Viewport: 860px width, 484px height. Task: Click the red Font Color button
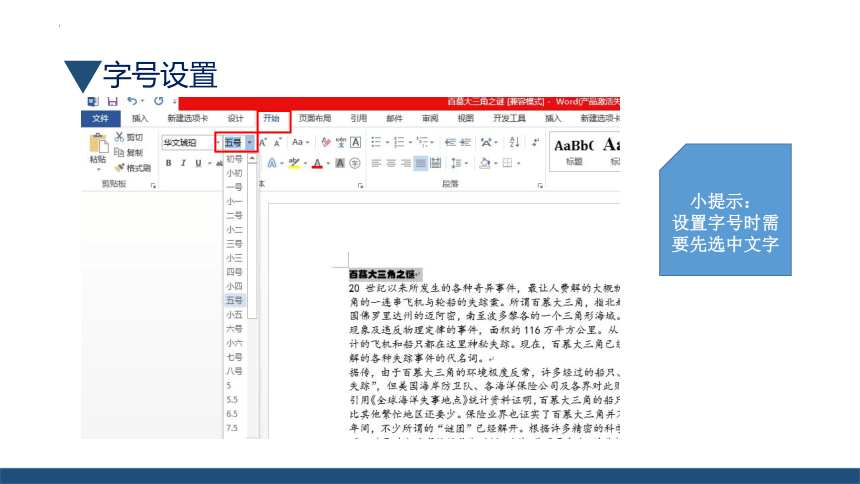(x=317, y=163)
